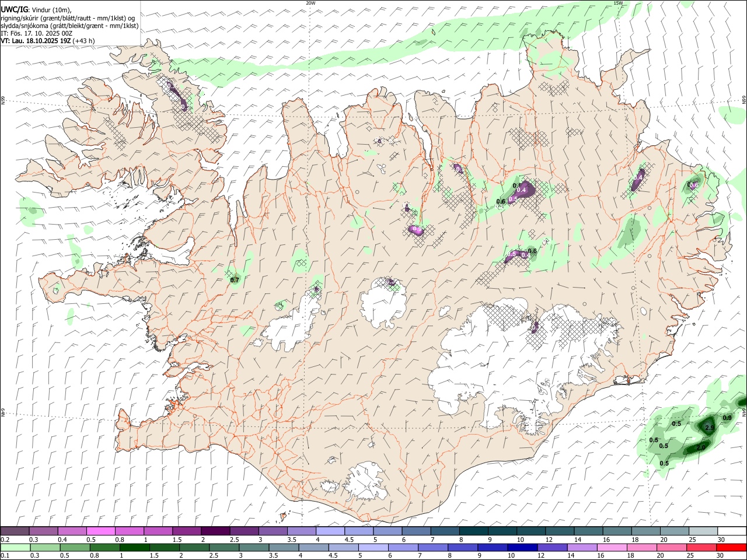Click white upper legend swatch labeled 30
747x560 pixels.
731,531
